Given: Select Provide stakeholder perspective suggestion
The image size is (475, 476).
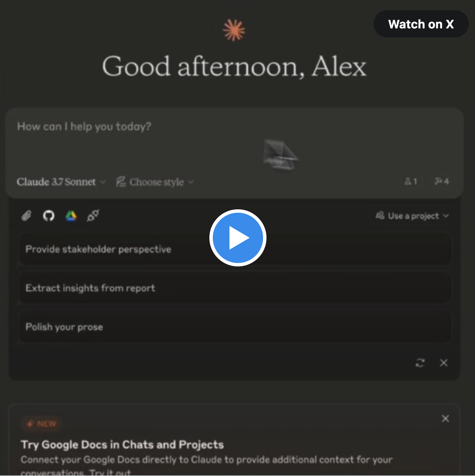Looking at the screenshot, I should [235, 249].
